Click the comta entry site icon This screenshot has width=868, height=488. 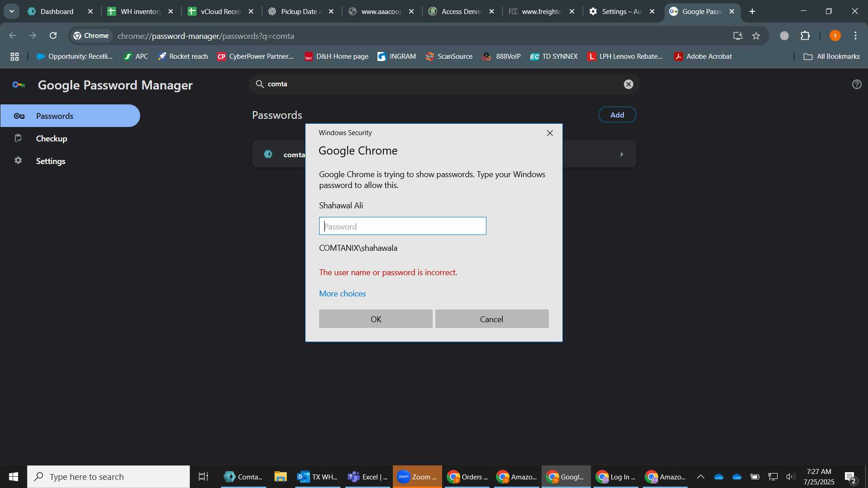(x=268, y=155)
